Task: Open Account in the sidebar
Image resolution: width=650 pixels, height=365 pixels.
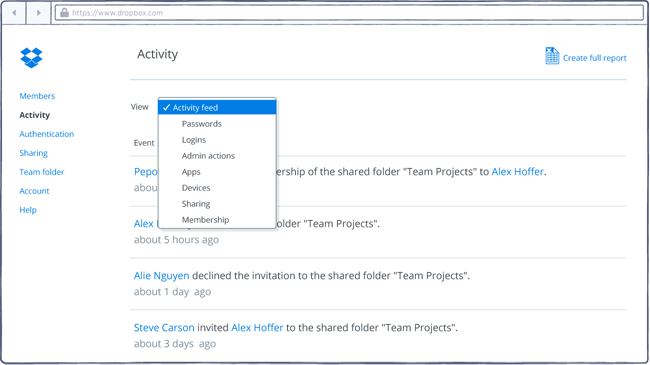Action: tap(34, 191)
